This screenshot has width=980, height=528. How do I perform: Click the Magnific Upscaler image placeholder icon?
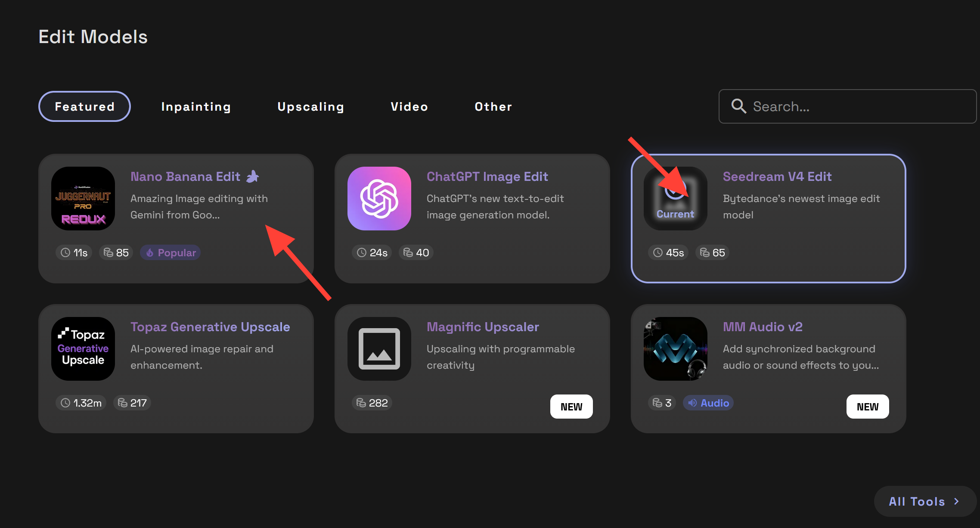pyautogui.click(x=379, y=349)
